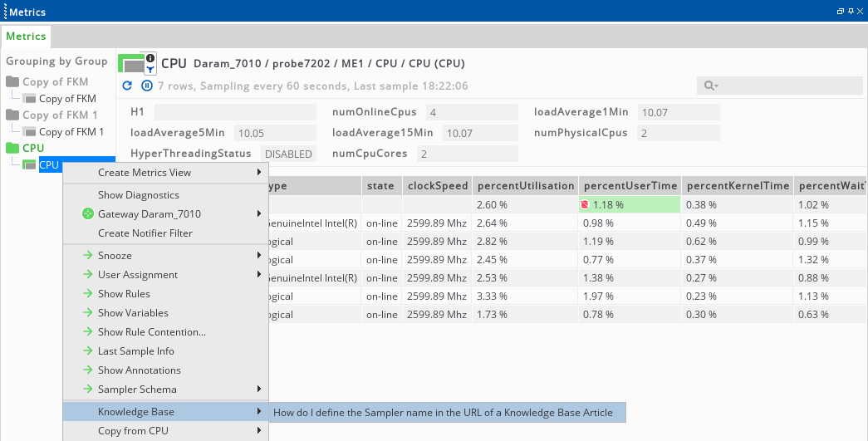Click the red icon in the percentUserTime cell
This screenshot has width=868, height=441.
click(x=585, y=204)
